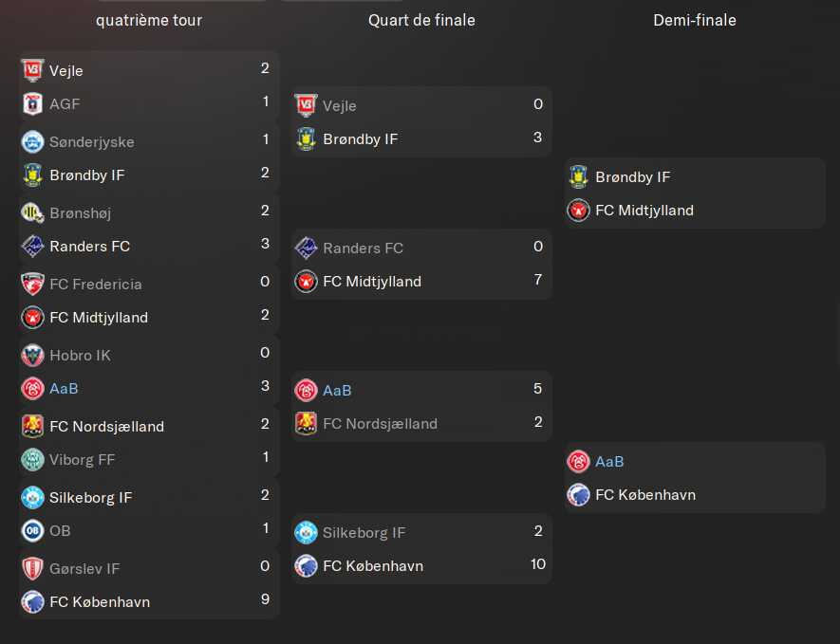Click FC Midtjylland name in Demi-finale
Viewport: 840px width, 644px height.
coord(644,211)
